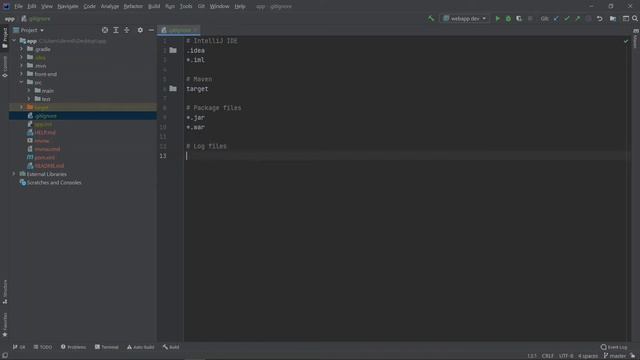This screenshot has height=360, width=640.
Task: Push commits with the green arrow
Action: pos(578,18)
